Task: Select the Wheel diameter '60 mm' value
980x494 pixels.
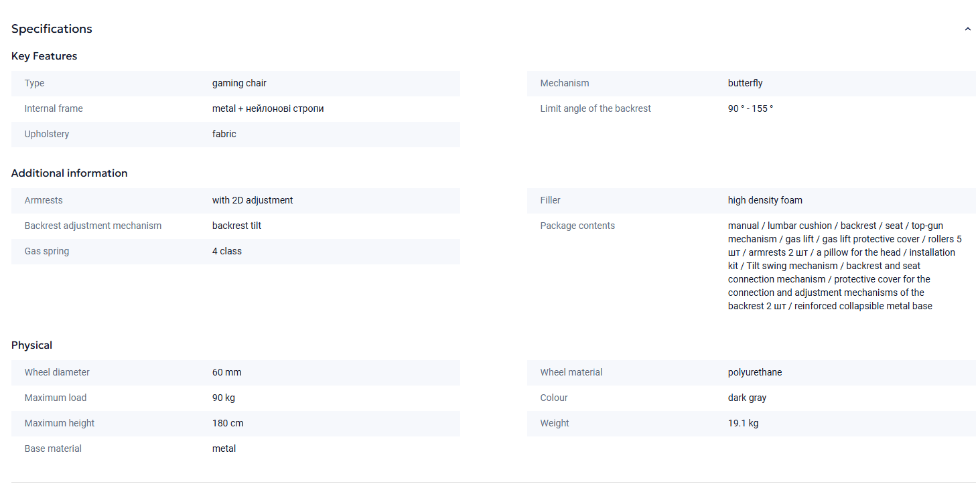Action: 227,372
